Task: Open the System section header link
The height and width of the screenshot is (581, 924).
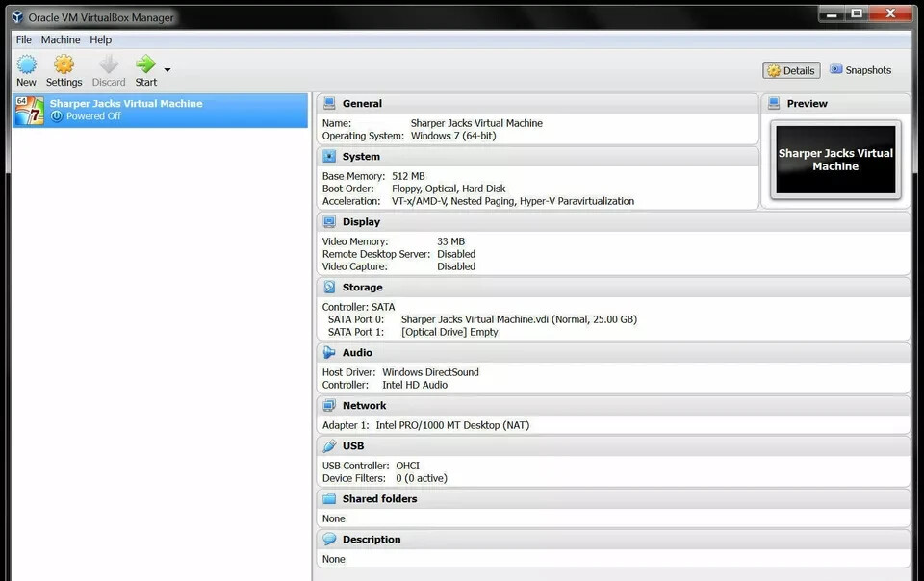Action: coord(361,156)
